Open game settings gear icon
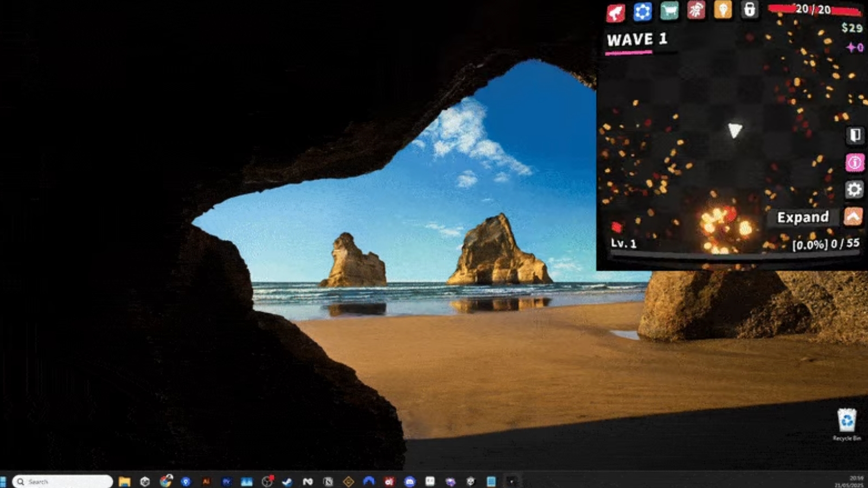This screenshot has width=868, height=488. [x=854, y=189]
